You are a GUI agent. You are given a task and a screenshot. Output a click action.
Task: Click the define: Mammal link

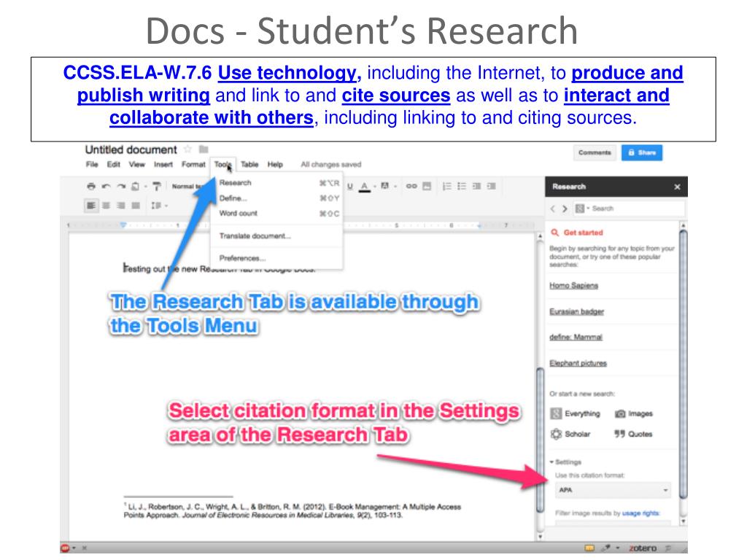(576, 337)
